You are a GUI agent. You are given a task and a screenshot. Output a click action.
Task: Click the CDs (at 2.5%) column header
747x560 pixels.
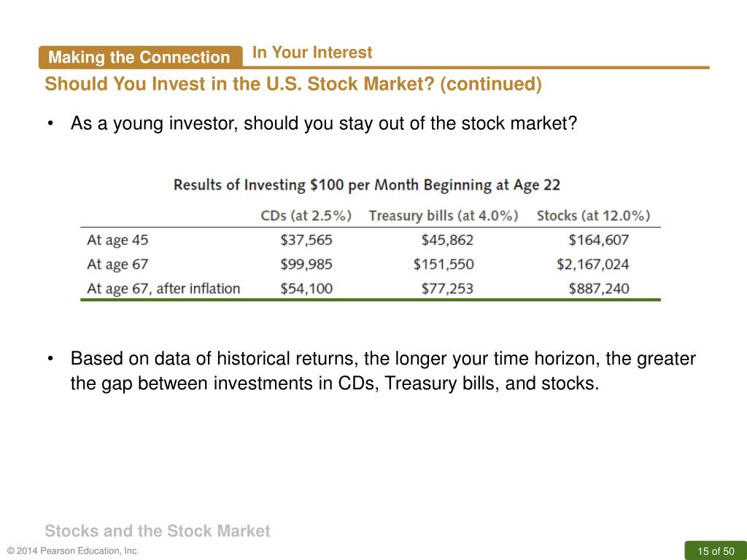tap(306, 216)
